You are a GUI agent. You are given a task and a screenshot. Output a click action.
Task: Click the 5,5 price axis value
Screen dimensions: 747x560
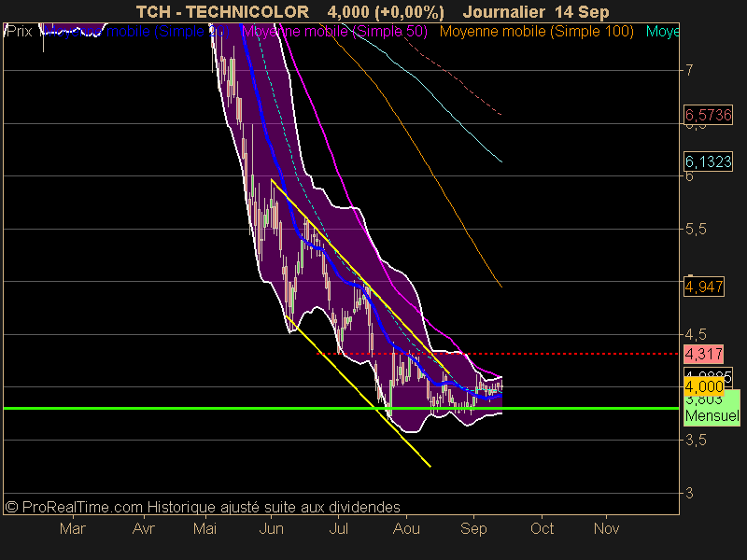point(696,229)
